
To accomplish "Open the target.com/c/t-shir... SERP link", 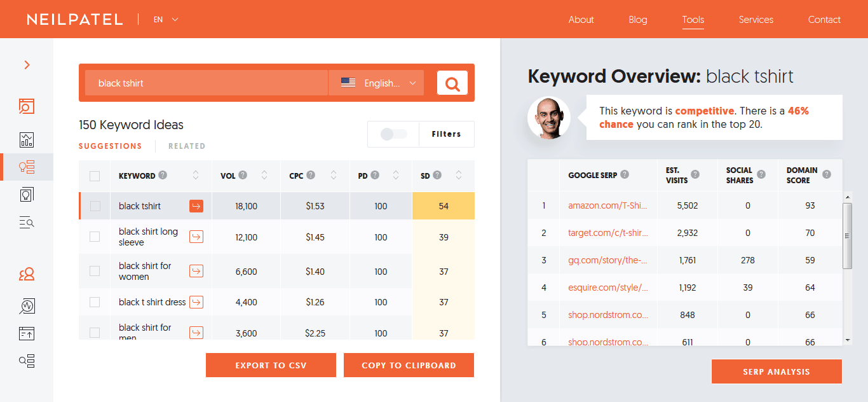I will click(608, 233).
